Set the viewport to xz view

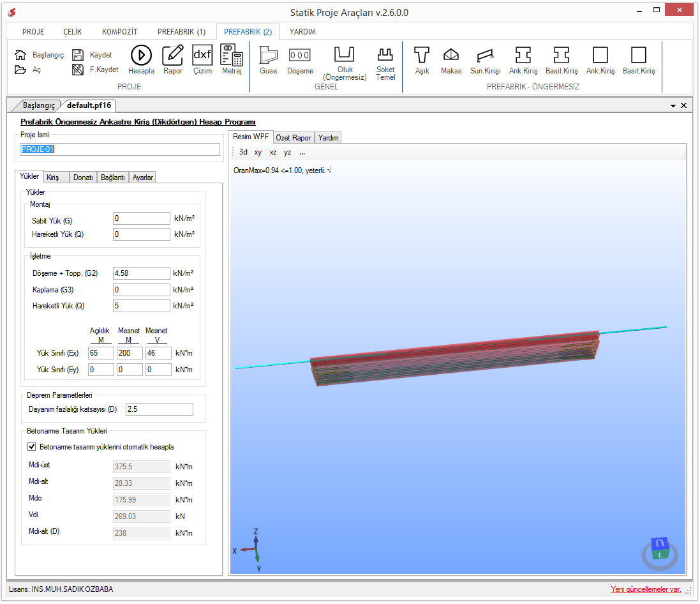click(x=272, y=153)
